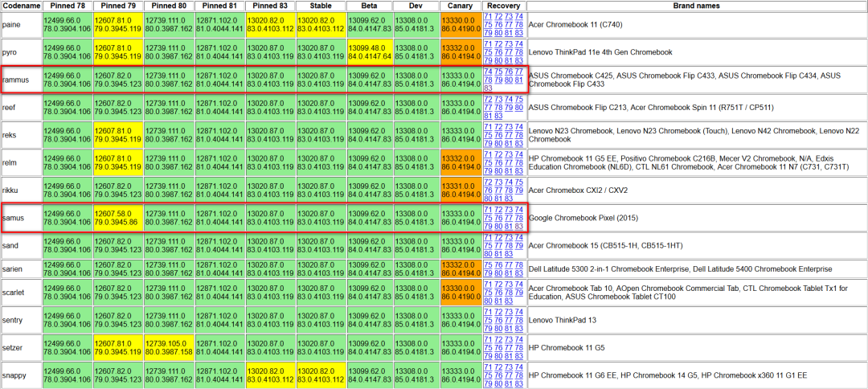Open recovery link 81 in sentry row

pyautogui.click(x=508, y=328)
